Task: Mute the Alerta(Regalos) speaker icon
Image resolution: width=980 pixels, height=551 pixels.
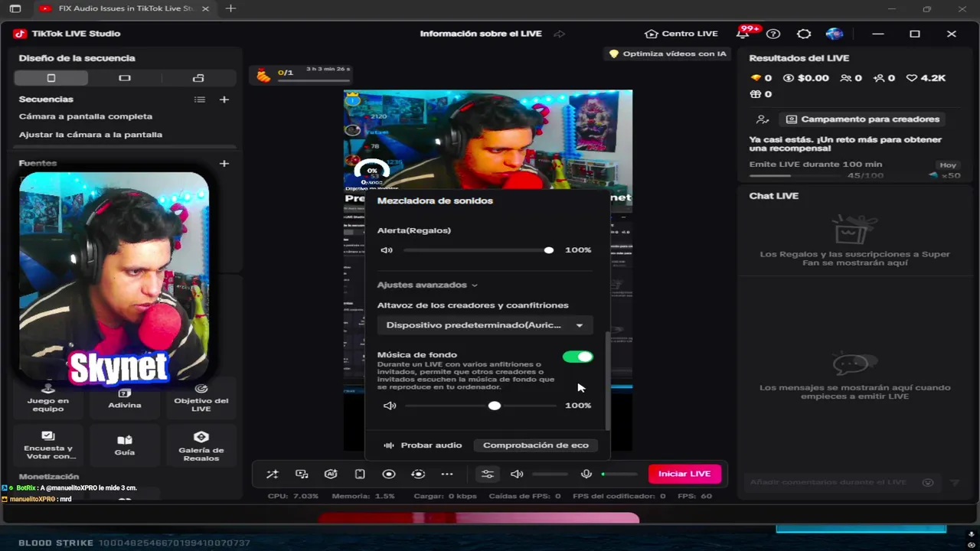Action: click(387, 250)
